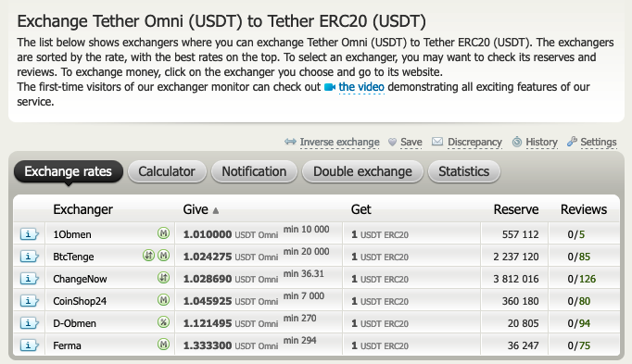The image size is (632, 364).
Task: Open info icon for CoinShop24 row
Action: [x=29, y=300]
